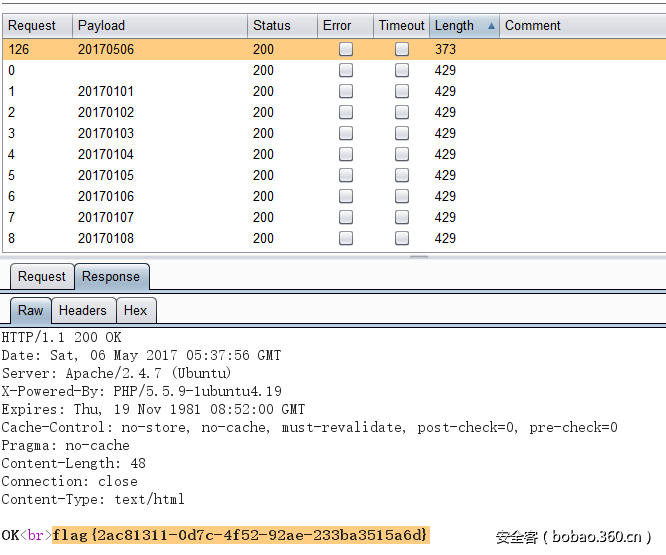The image size is (666, 555).
Task: Check Error box for payload 20170101
Action: (346, 91)
